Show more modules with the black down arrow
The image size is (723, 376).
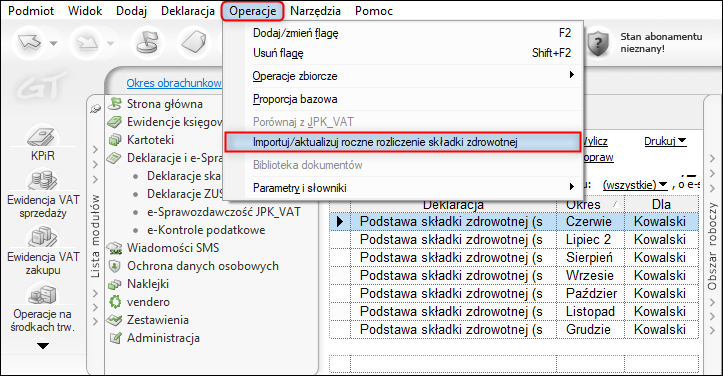click(x=43, y=346)
